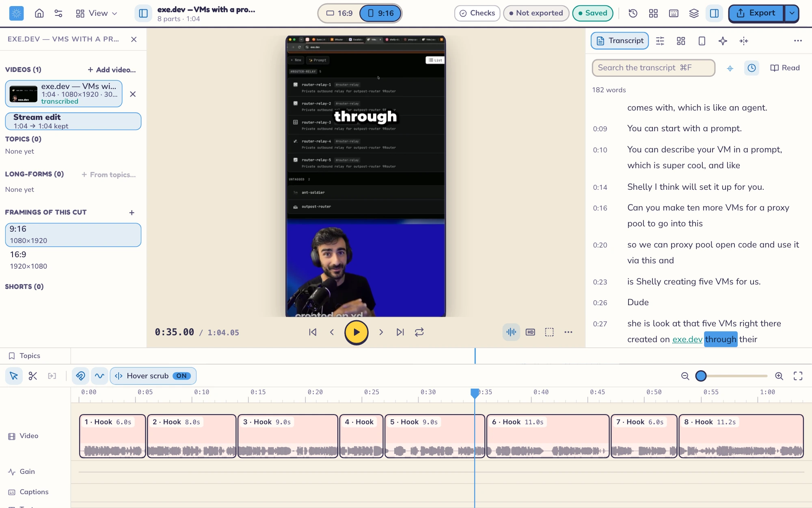
Task: Focus the Search the transcript field
Action: tap(653, 68)
